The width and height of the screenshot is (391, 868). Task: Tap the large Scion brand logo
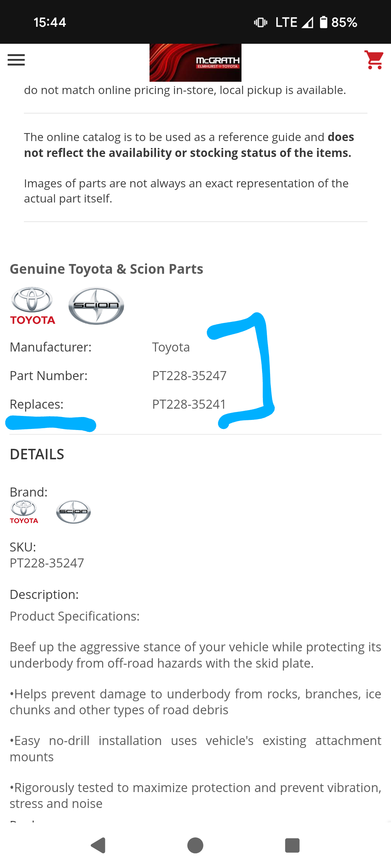(96, 306)
